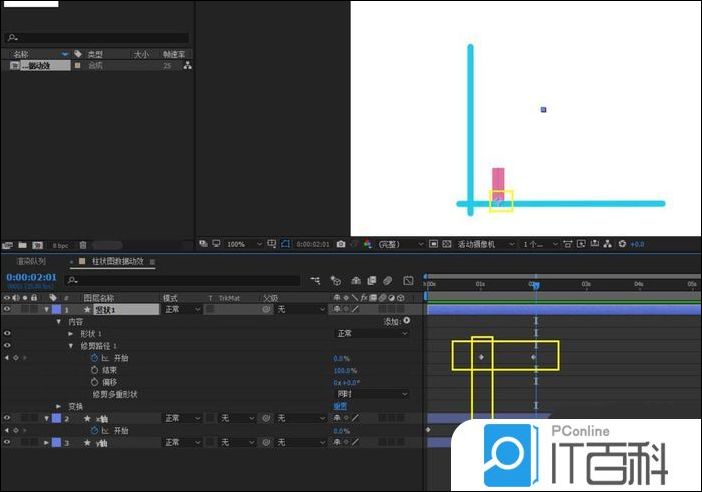Screen dimensions: 702x492
Task: Open the viewer 100% magnification dropdown
Action: point(242,244)
